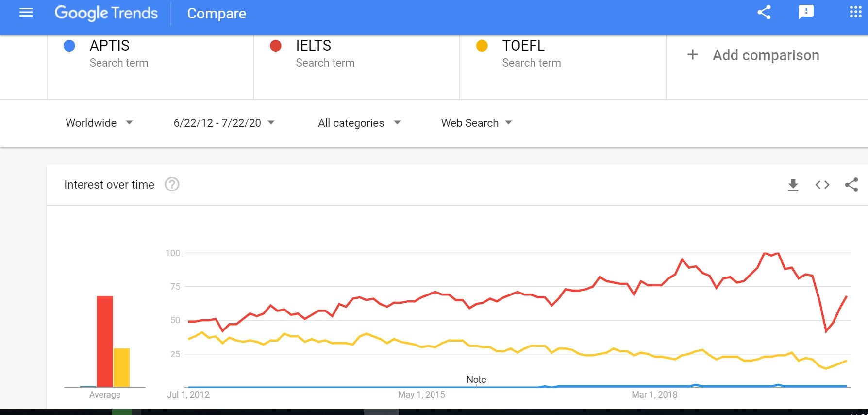Open the embed code icon
868x415 pixels.
click(x=822, y=185)
